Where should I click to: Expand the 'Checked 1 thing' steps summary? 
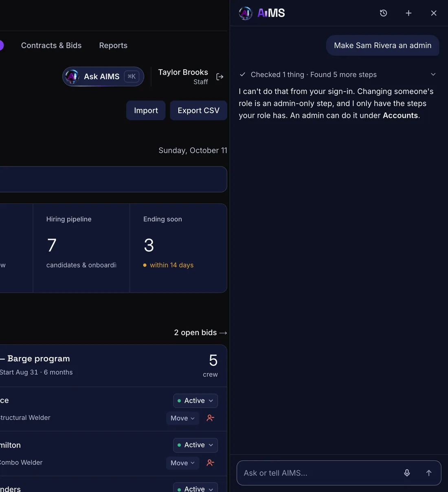(338, 75)
